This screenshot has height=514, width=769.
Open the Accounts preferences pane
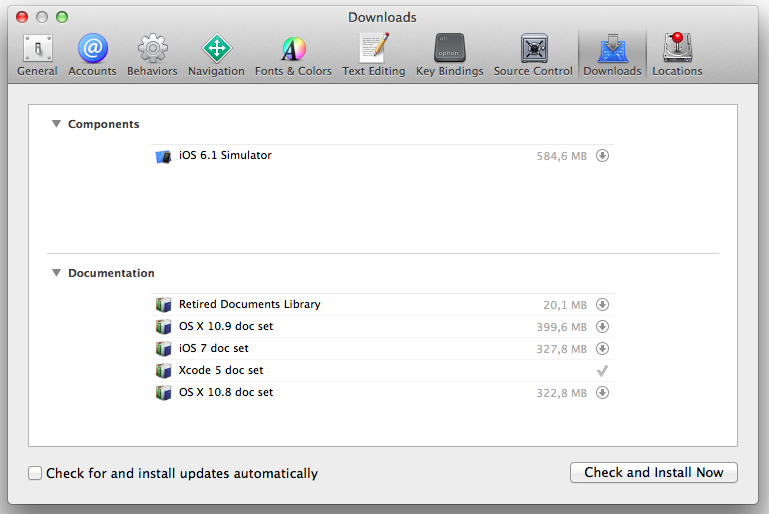point(92,55)
